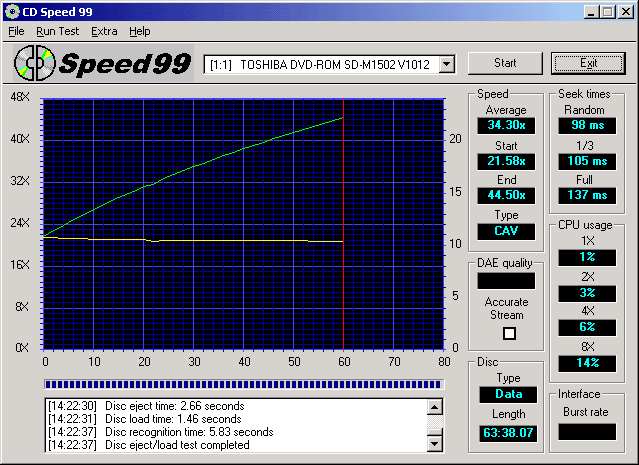Viewport: 639px width, 465px height.
Task: Click the disc Length value 63:38.07
Action: [506, 431]
